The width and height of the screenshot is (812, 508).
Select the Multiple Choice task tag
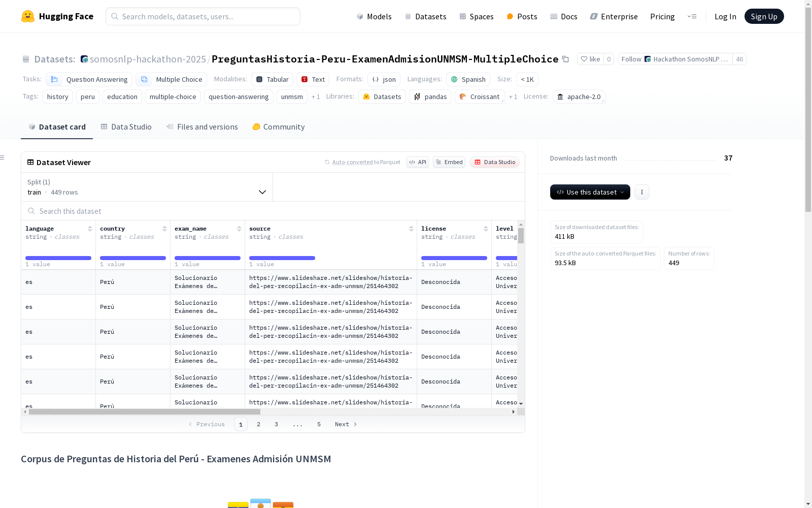pos(171,79)
